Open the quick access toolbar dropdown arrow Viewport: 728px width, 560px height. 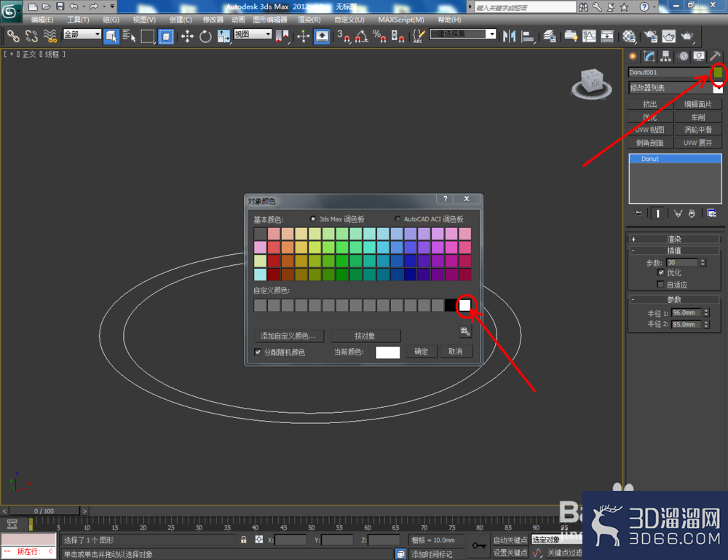[x=112, y=7]
